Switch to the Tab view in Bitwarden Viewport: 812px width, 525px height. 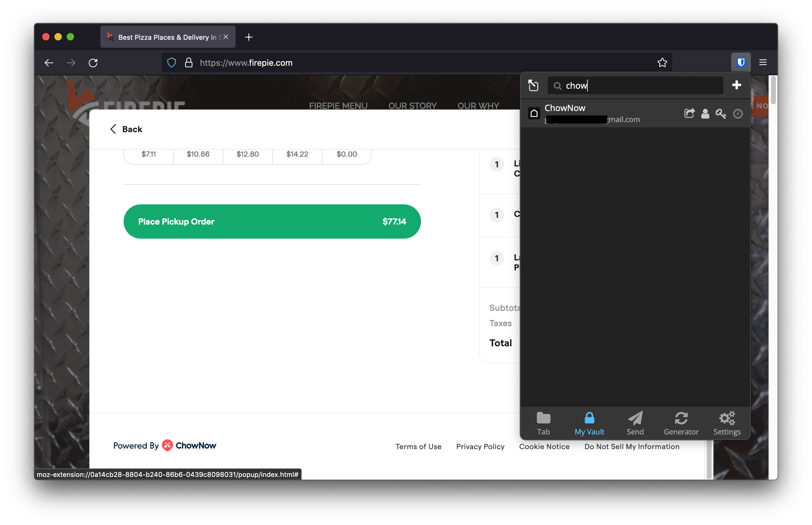(x=543, y=423)
